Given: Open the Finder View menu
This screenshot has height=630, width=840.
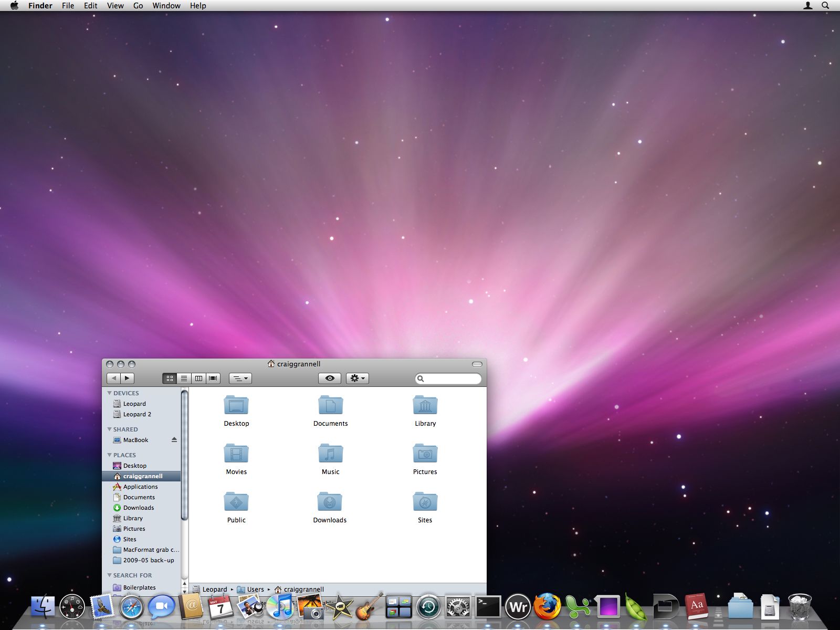Looking at the screenshot, I should click(x=114, y=6).
